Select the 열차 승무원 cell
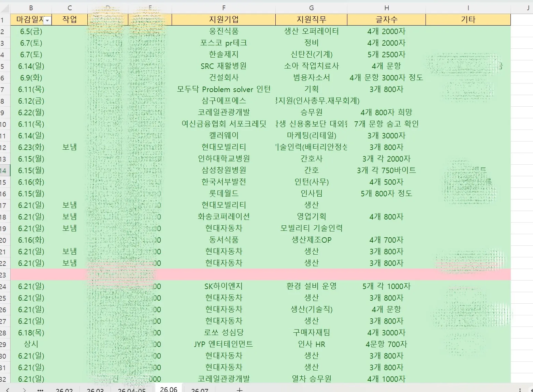 (311, 379)
